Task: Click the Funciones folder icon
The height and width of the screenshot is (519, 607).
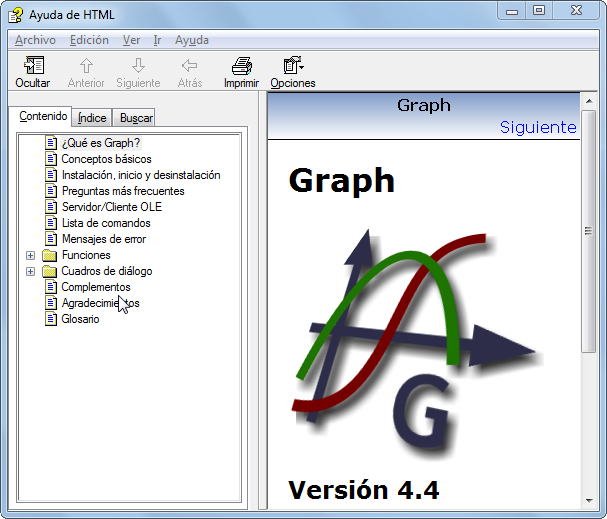Action: click(x=50, y=255)
